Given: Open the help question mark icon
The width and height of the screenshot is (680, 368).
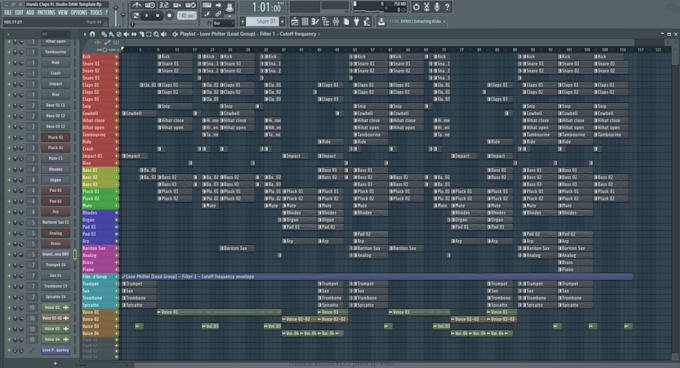Looking at the screenshot, I should (x=447, y=7).
